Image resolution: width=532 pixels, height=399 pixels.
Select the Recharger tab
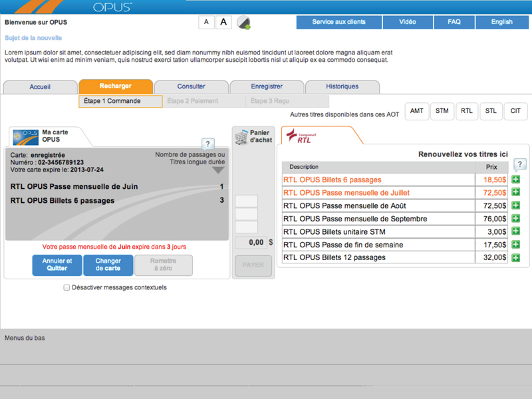tap(116, 86)
